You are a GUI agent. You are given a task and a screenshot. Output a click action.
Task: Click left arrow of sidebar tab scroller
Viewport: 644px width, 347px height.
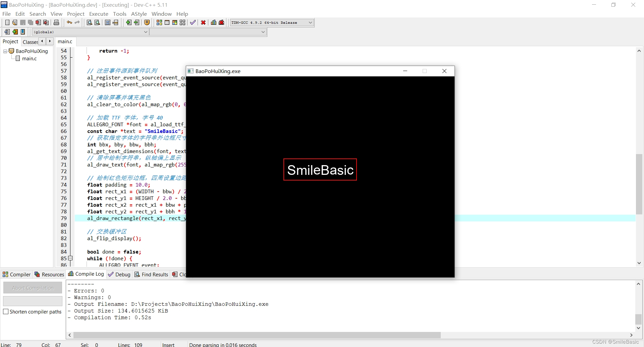42,41
